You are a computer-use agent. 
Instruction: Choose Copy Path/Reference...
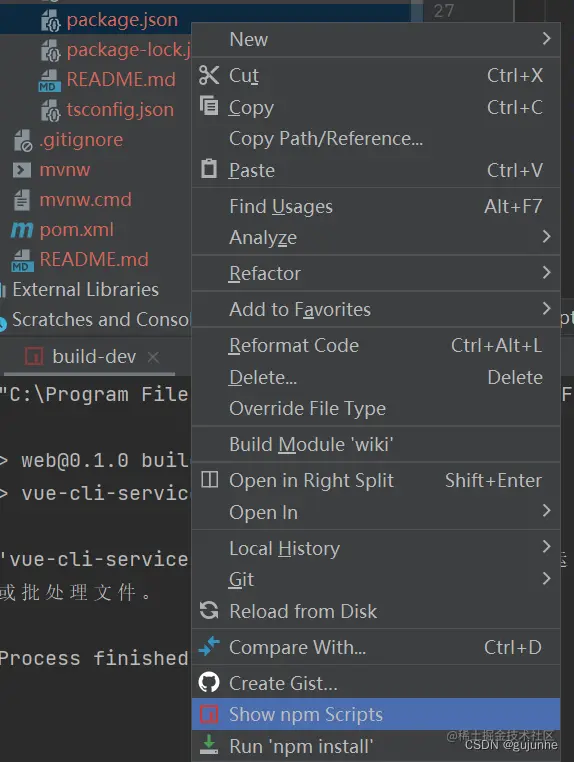[376, 139]
